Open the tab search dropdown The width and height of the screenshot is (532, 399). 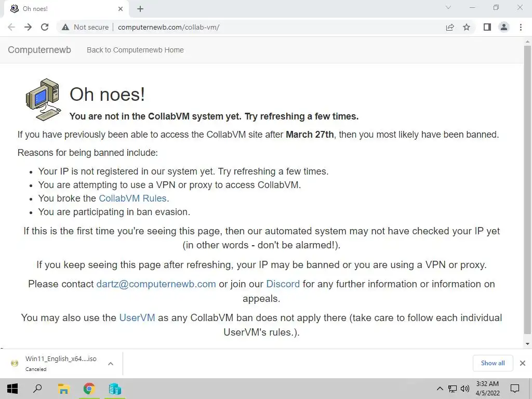point(448,7)
